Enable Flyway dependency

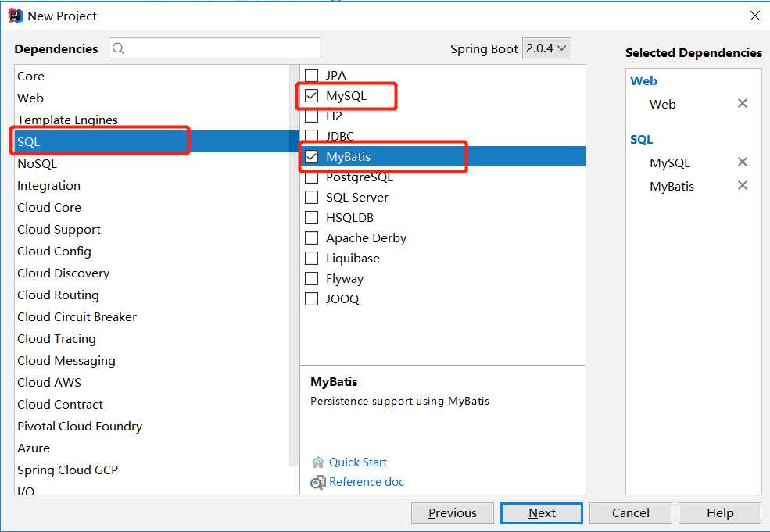[311, 279]
